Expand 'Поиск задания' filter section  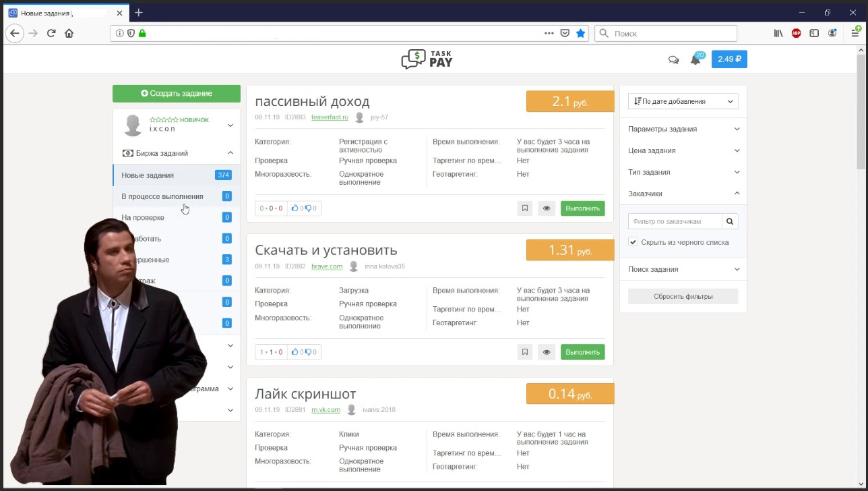coord(683,269)
